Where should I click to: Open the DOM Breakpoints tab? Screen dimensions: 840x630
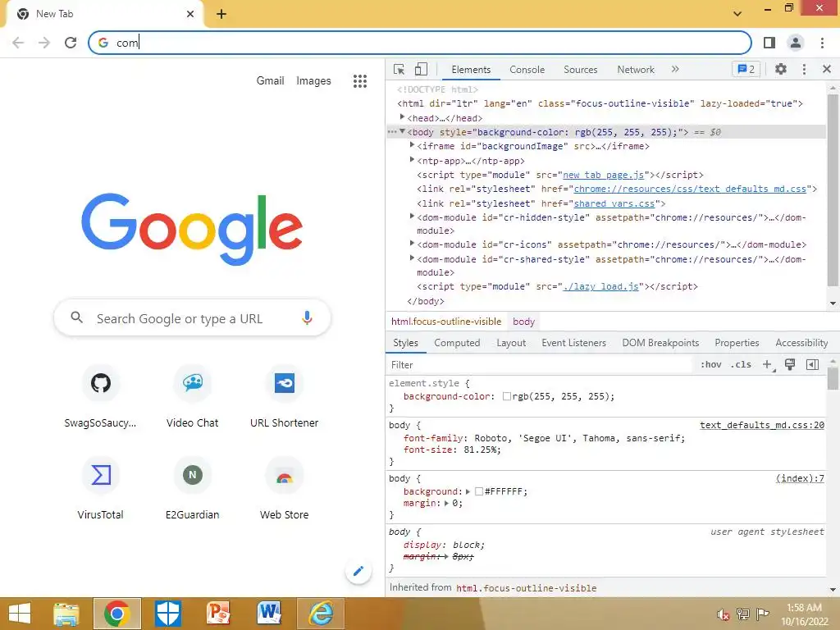click(660, 343)
